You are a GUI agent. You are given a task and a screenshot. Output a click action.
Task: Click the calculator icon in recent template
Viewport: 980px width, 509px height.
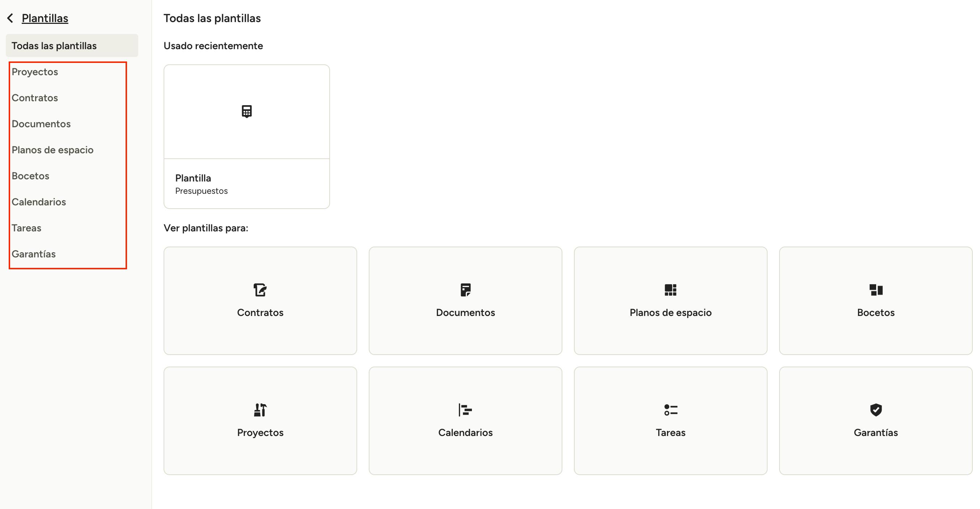coord(246,111)
